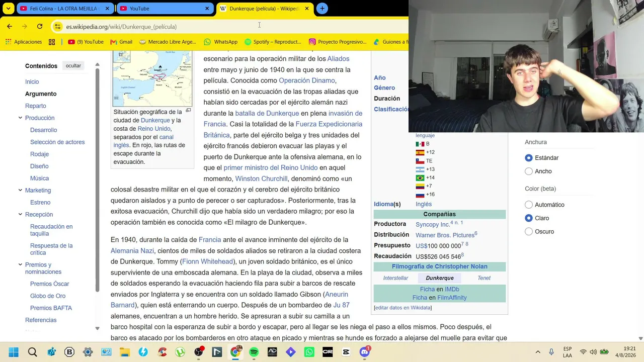Open the Alemania Nazi link

(132, 251)
